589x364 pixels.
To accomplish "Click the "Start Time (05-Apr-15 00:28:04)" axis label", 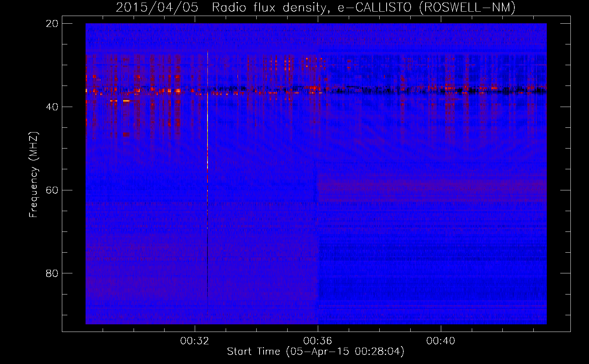I will click(316, 352).
